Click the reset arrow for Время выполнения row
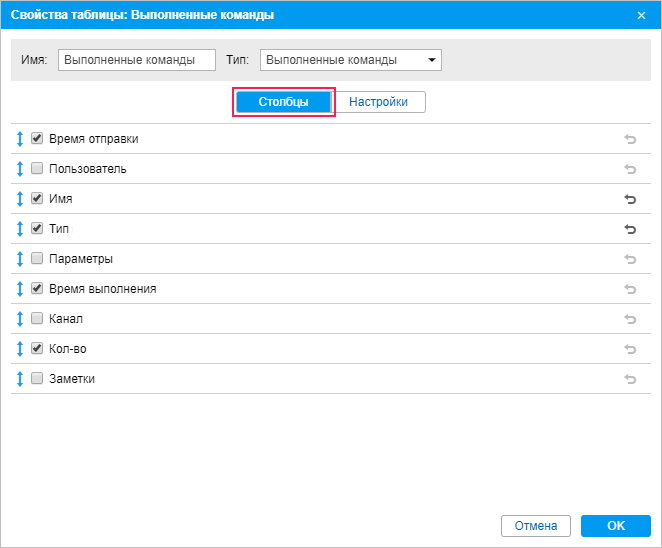 pos(630,289)
